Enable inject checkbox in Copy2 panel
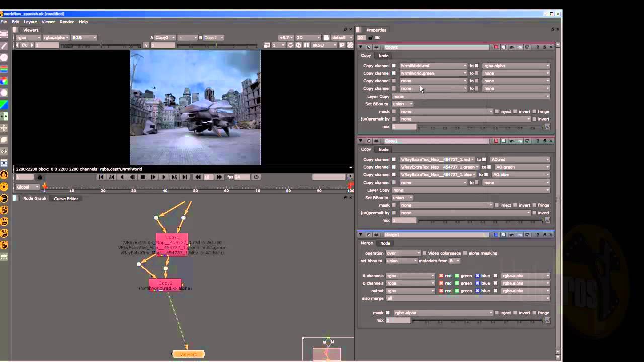Screen dimensions: 644x362 tap(497, 112)
